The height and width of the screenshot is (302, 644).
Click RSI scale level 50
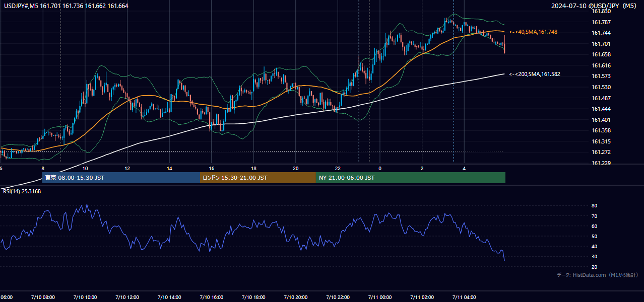[595, 236]
